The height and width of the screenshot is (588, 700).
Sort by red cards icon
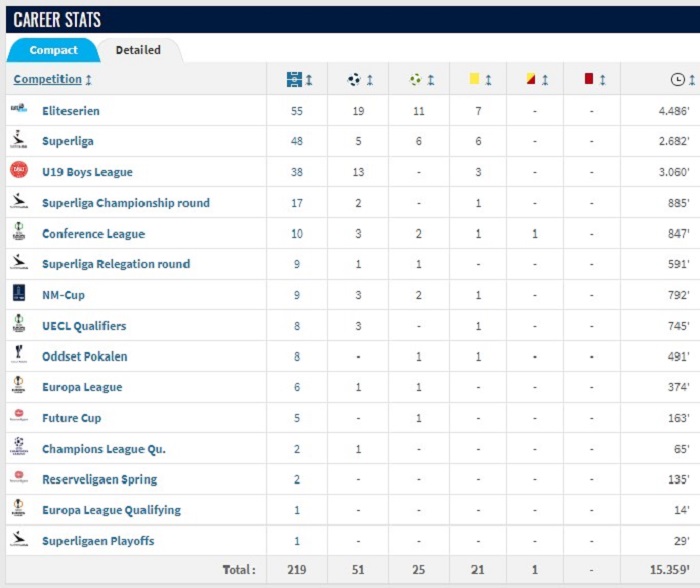(x=589, y=79)
